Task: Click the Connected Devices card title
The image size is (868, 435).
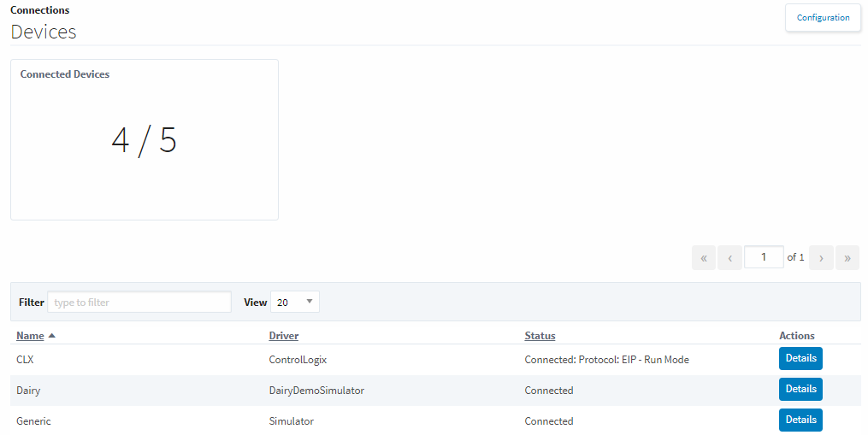Action: [x=65, y=74]
